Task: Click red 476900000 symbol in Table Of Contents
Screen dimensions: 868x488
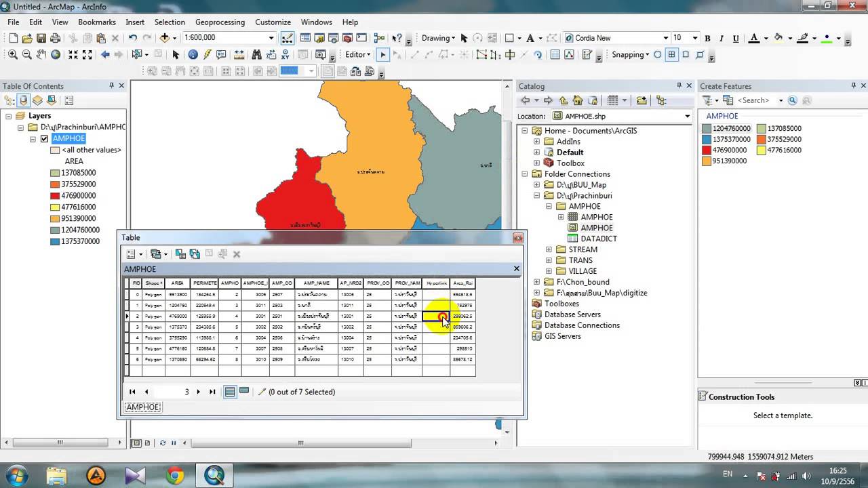Action: click(55, 196)
